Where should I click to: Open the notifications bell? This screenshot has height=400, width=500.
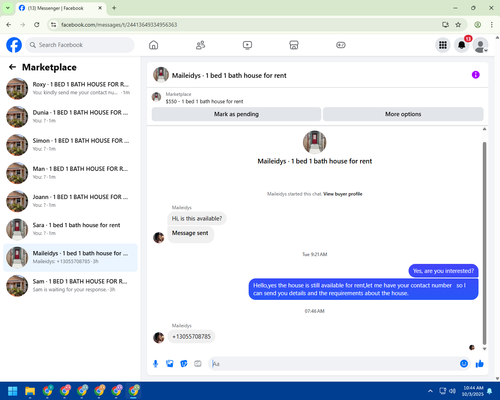[x=462, y=45]
